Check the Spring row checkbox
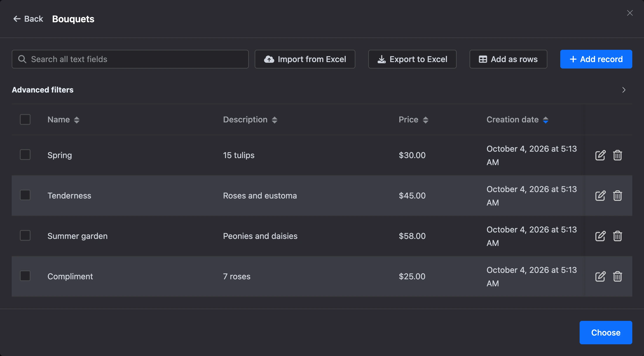 25,155
